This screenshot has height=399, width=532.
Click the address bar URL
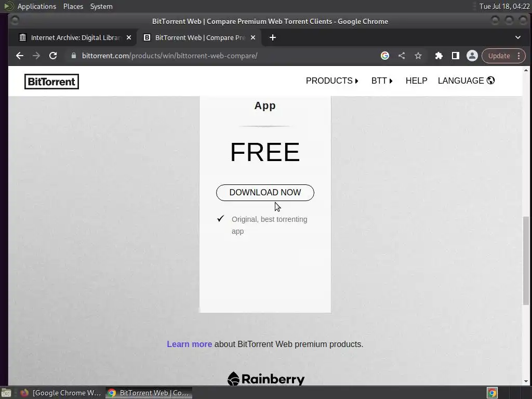170,56
